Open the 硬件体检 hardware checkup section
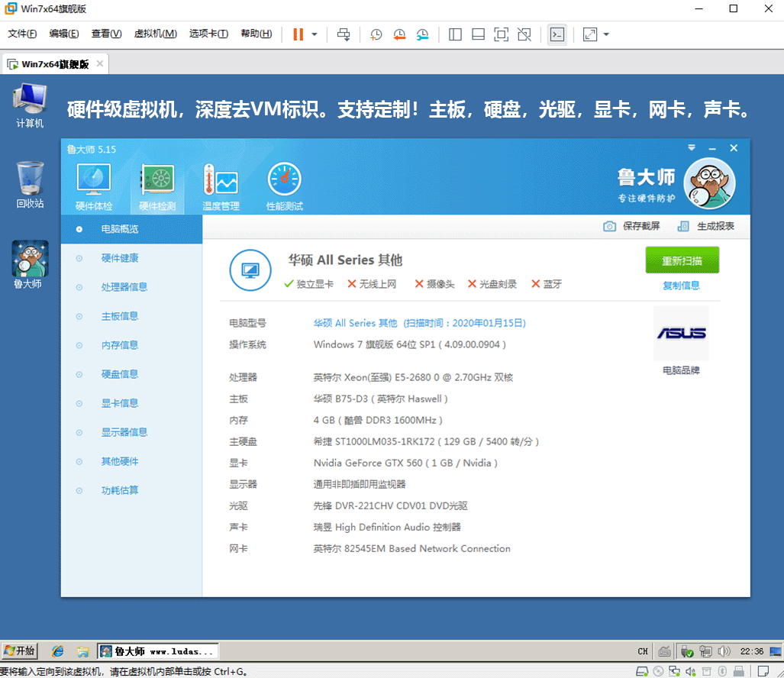The height and width of the screenshot is (678, 784). 93,186
